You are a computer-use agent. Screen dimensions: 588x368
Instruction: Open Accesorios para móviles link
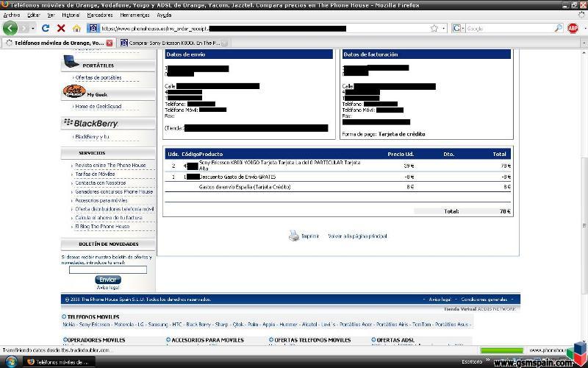101,200
